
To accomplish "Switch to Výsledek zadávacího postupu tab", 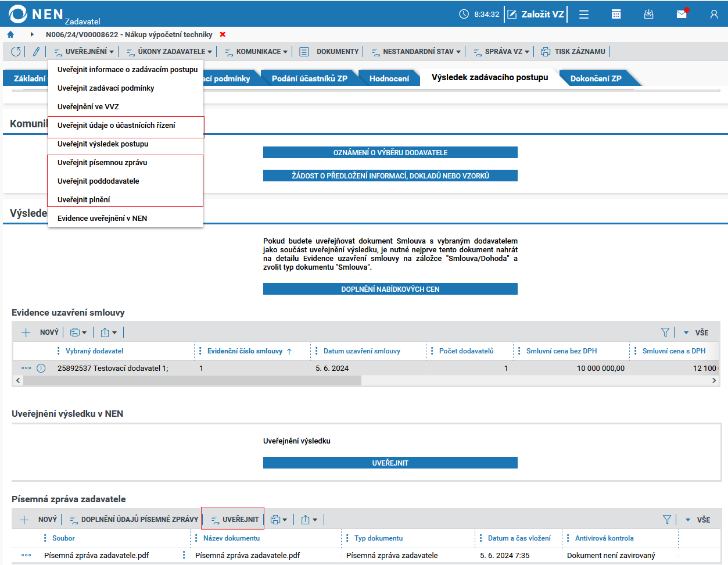I will pos(490,77).
